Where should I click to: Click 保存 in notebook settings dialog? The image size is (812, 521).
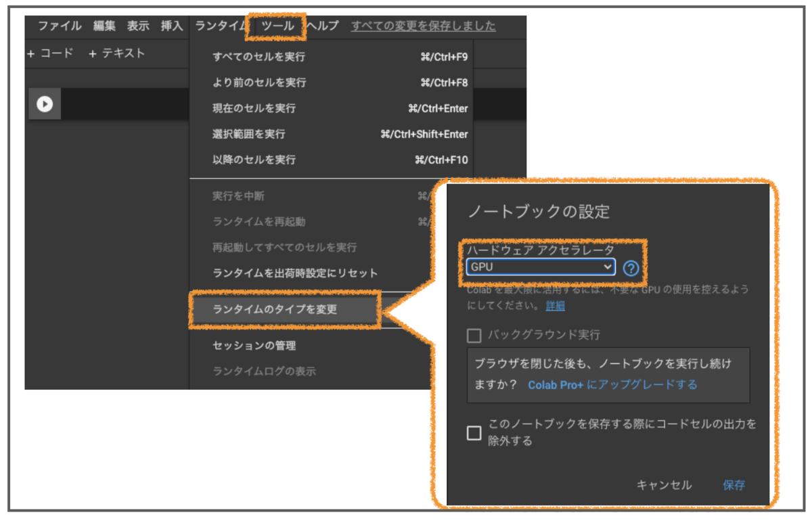[x=734, y=485]
